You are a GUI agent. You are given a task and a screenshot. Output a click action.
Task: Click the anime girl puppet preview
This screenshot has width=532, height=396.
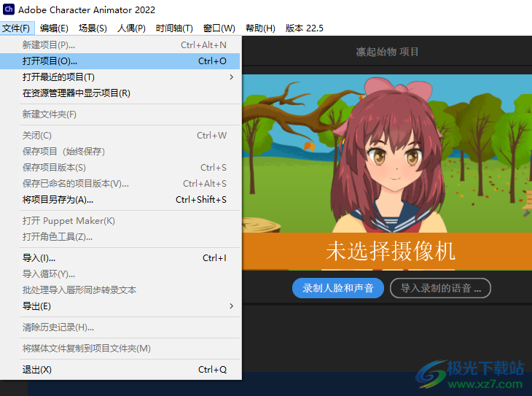[x=389, y=155]
